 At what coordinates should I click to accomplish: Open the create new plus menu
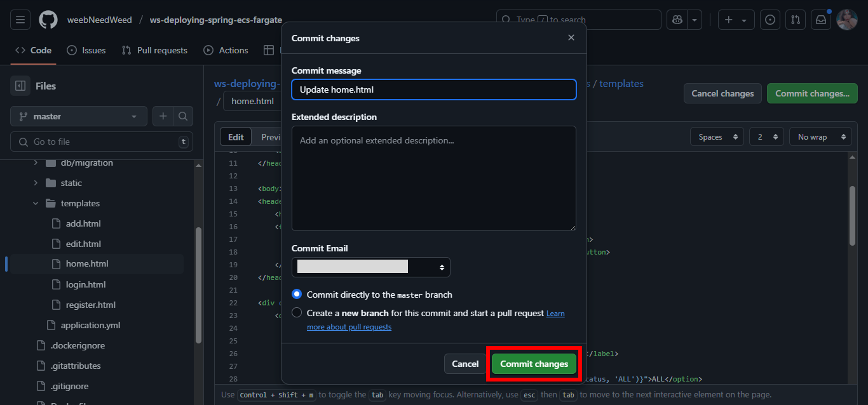tap(736, 20)
